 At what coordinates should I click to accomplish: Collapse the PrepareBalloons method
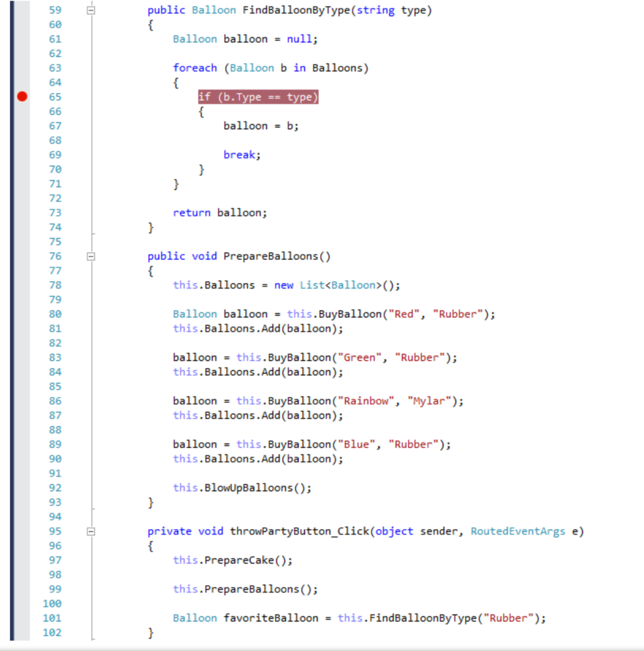click(x=90, y=256)
